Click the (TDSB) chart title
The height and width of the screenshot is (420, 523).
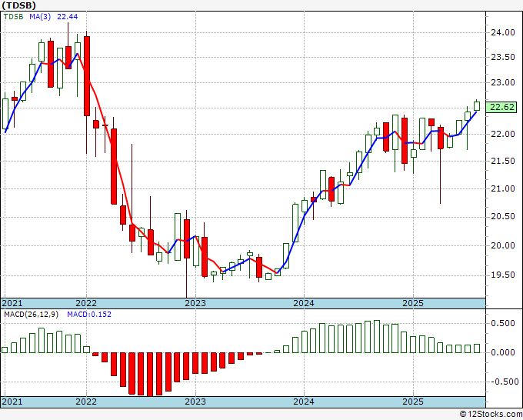[18, 5]
